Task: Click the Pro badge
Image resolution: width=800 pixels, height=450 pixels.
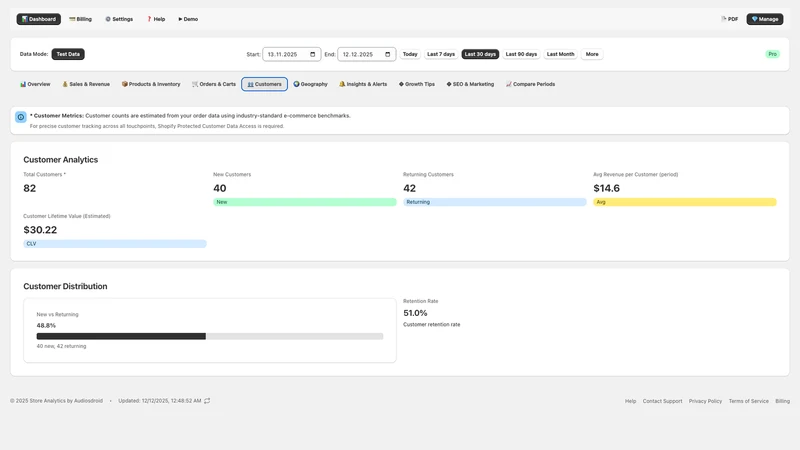Action: point(772,54)
